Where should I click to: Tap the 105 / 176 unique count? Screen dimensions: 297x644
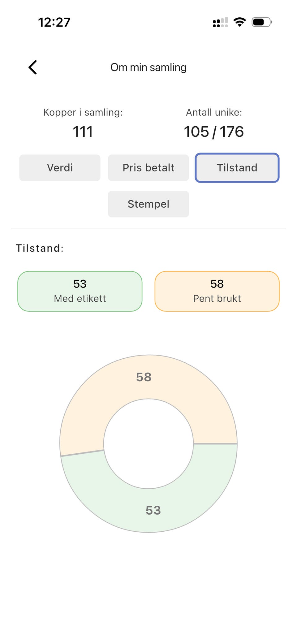click(214, 132)
